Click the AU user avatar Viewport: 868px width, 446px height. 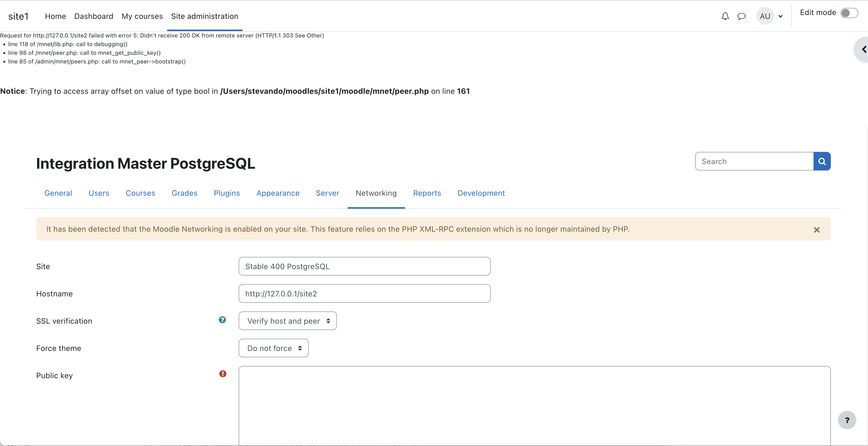point(765,16)
